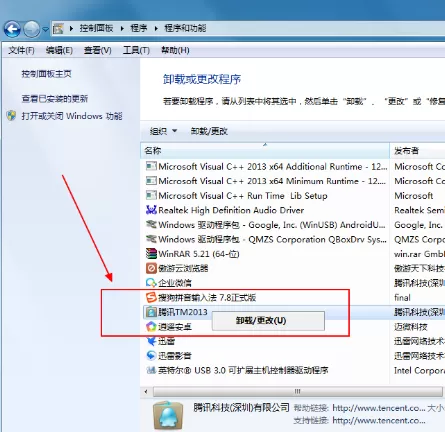Select WinRAR 5.21 (64-位) entry
This screenshot has width=445, height=432.
[x=199, y=254]
